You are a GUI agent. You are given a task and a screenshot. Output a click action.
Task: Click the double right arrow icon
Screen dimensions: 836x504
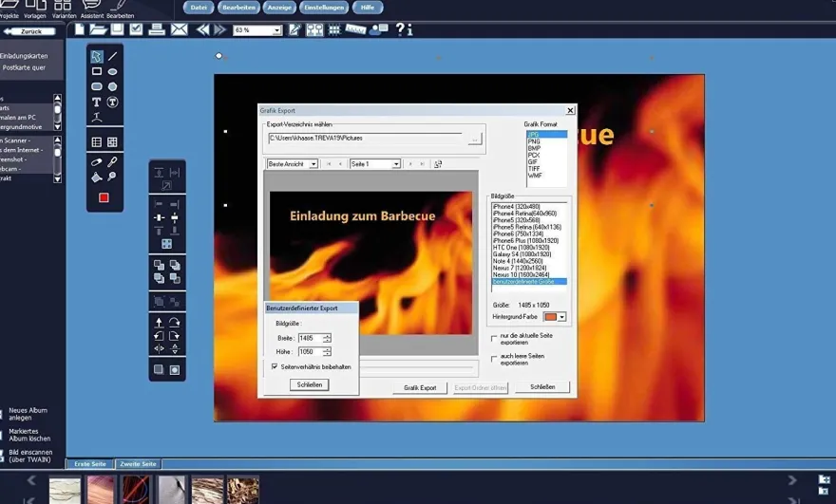pyautogui.click(x=219, y=29)
